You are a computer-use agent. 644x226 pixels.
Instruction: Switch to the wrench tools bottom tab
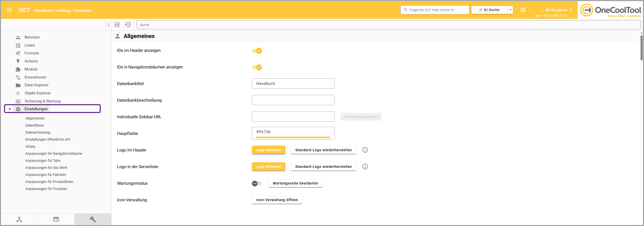pos(93,219)
